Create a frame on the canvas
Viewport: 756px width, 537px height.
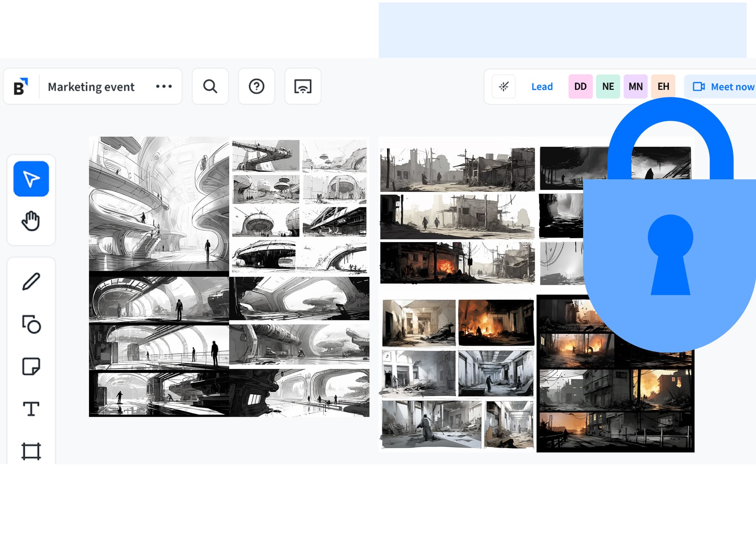point(31,452)
